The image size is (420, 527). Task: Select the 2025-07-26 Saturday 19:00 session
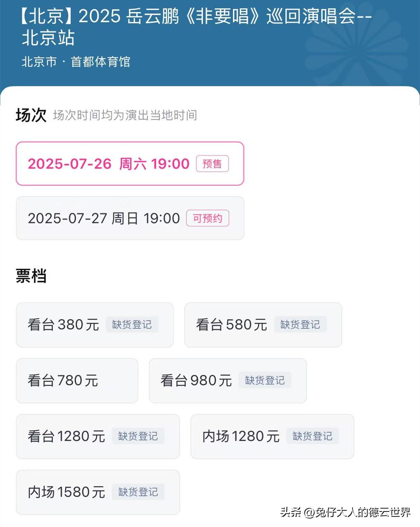tap(130, 164)
